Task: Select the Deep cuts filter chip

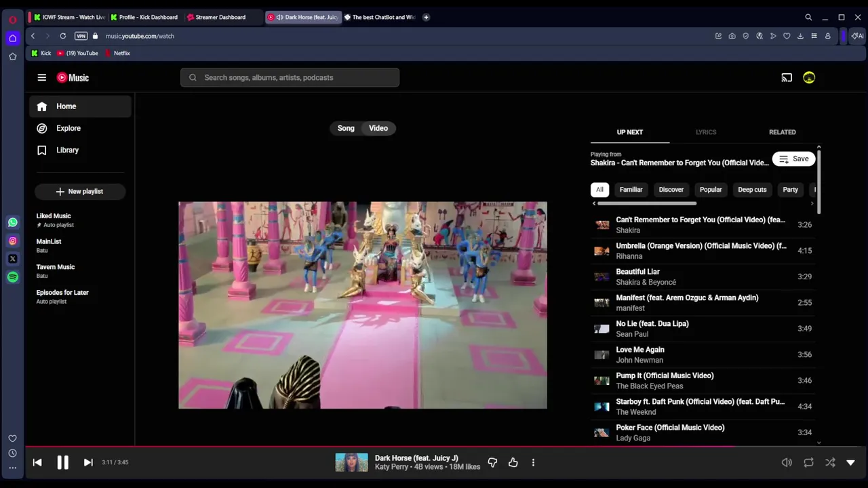Action: point(752,190)
